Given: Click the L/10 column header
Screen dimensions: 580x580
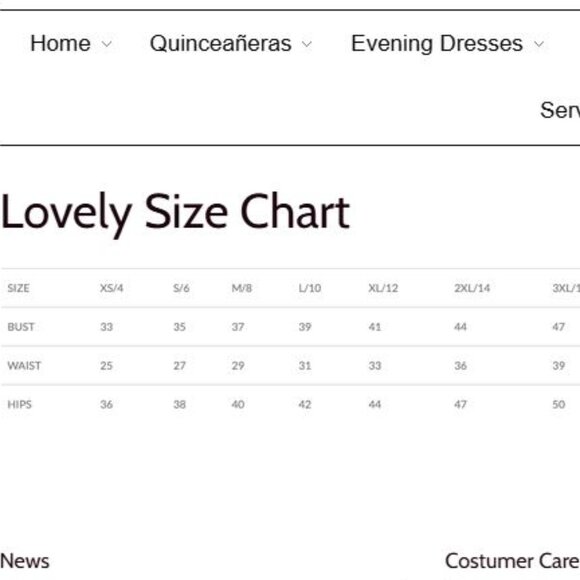Looking at the screenshot, I should [x=310, y=288].
